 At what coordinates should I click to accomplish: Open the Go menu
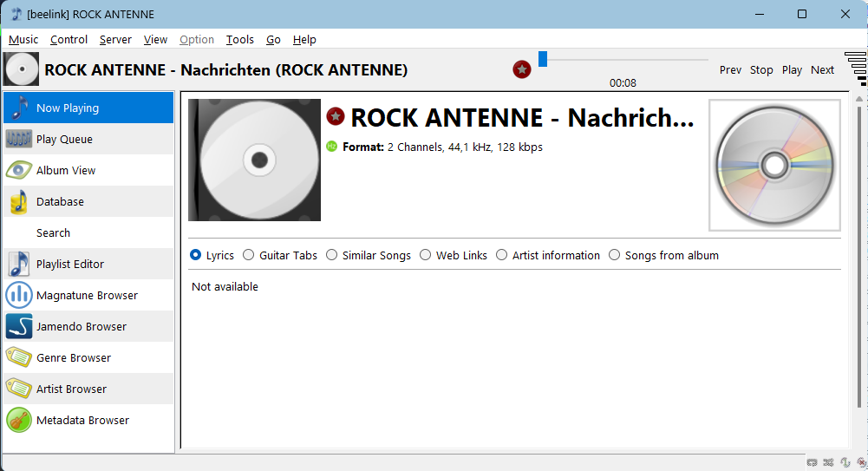coord(273,39)
